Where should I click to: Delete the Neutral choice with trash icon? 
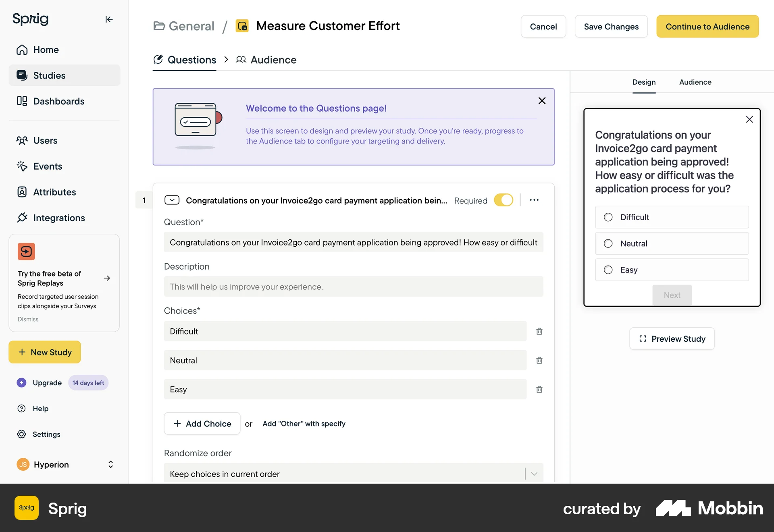coord(539,360)
